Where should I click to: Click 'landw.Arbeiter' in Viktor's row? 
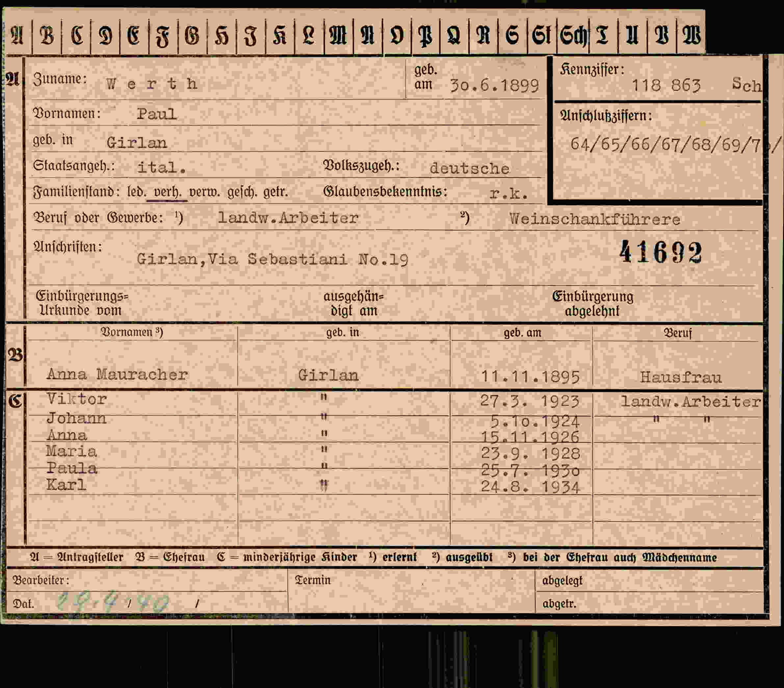tap(691, 401)
